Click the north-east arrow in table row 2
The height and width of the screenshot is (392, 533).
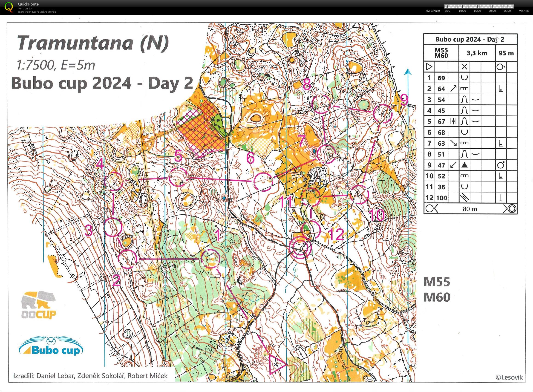coord(453,89)
